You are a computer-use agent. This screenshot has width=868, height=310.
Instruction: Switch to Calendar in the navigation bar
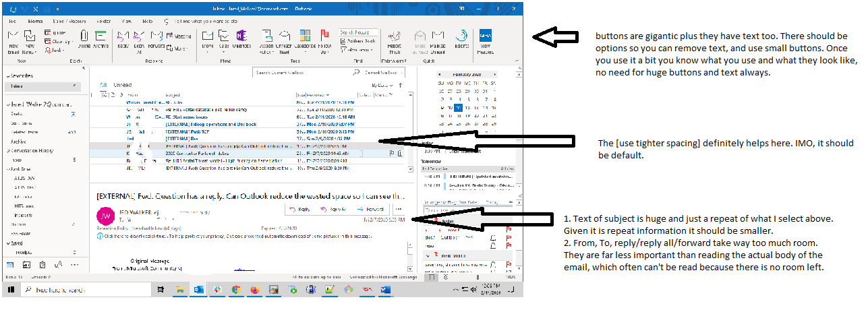(26, 264)
